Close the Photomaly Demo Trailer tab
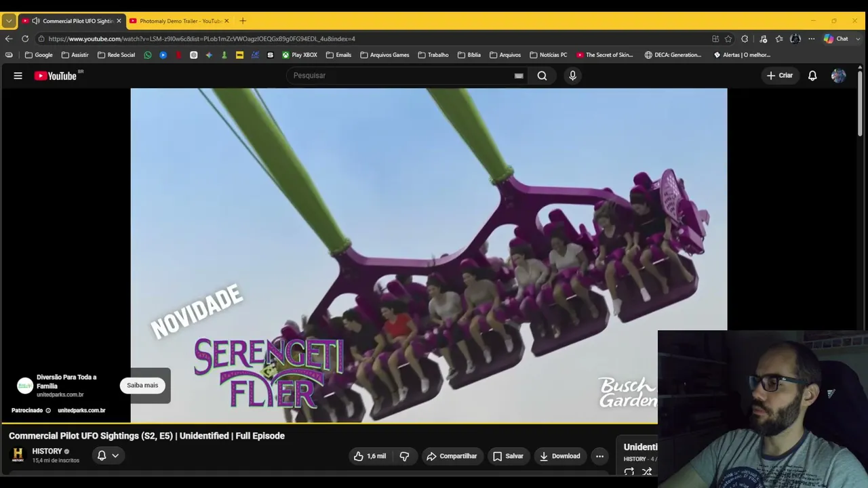The width and height of the screenshot is (868, 488). pos(226,21)
